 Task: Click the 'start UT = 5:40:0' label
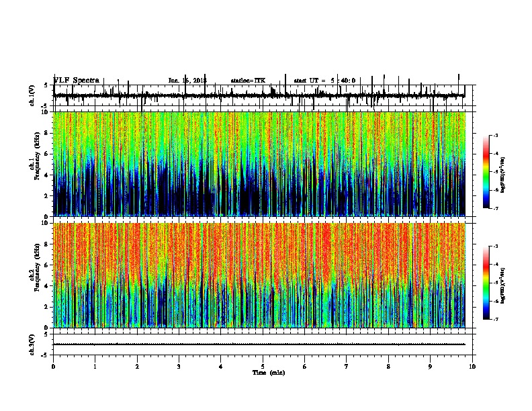[x=324, y=81]
